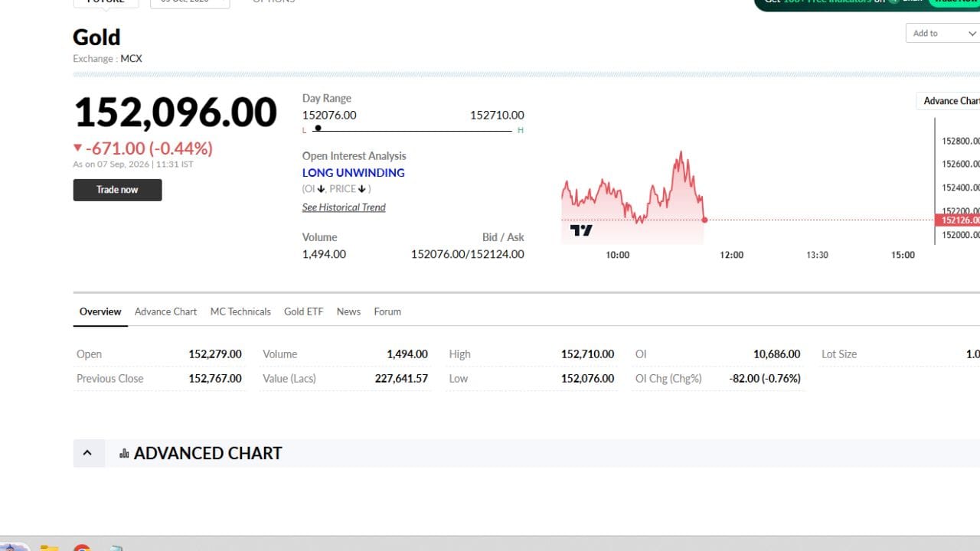Click the red down triangle beside -671.00
The height and width of the screenshot is (551, 980).
[77, 148]
